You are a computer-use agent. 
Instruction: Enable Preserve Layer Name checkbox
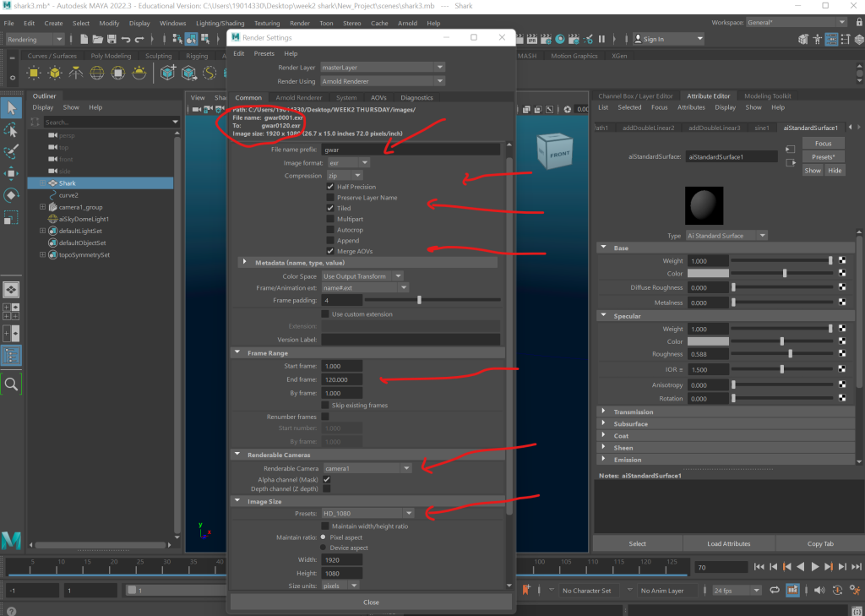tap(330, 197)
